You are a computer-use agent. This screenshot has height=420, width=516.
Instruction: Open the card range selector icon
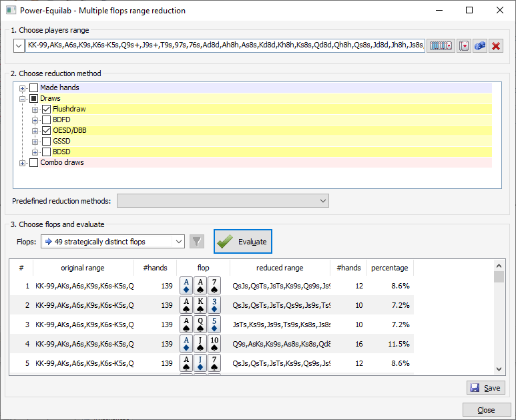tap(441, 46)
